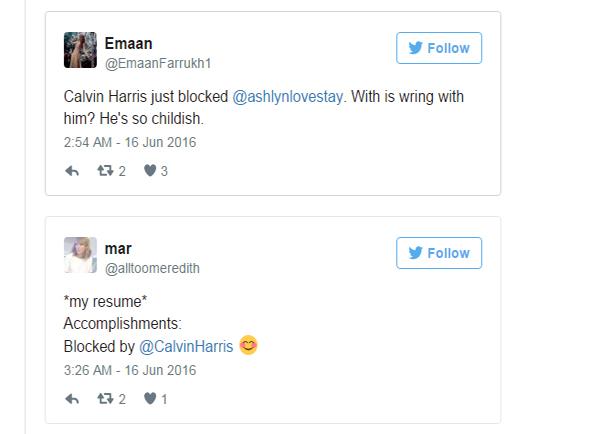Retweet mar's resume tweet

tap(103, 399)
